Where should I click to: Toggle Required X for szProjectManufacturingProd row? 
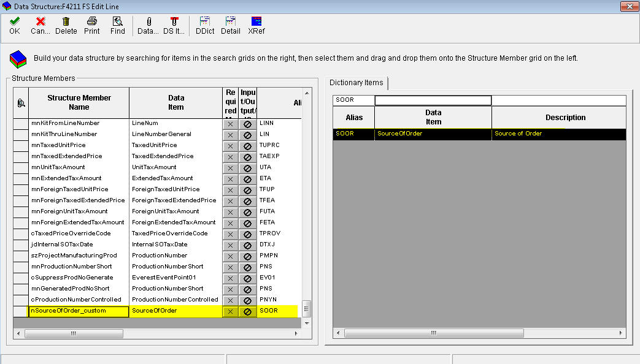pos(230,256)
